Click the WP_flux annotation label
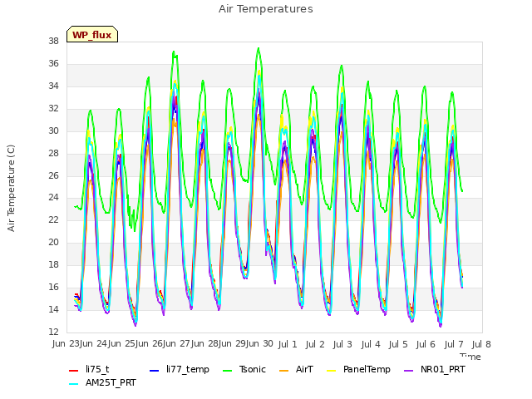This screenshot has width=532, height=399. click(x=92, y=34)
